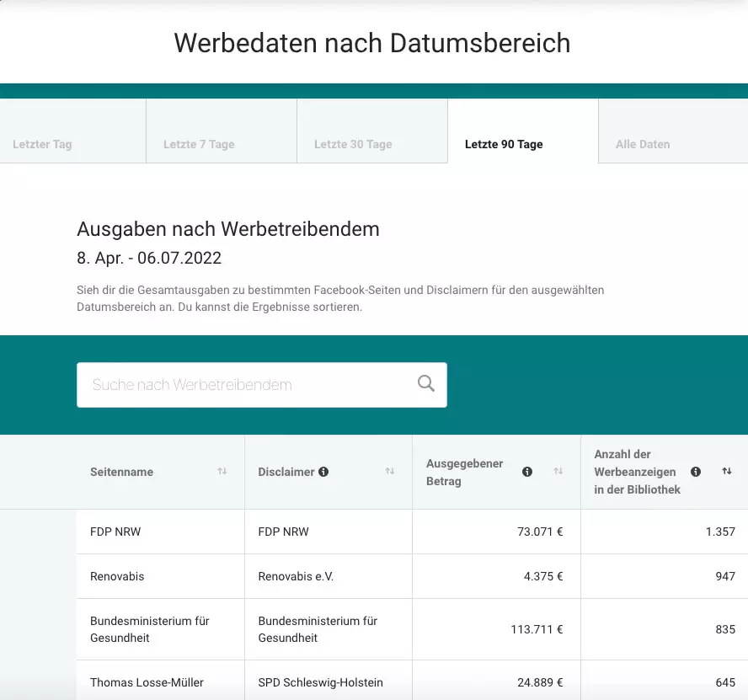Click the Anzahl der Werbeanzeigen header label
The image size is (748, 700).
[637, 472]
